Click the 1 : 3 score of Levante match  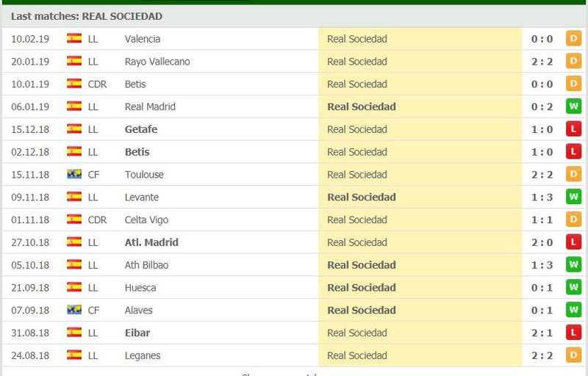[542, 197]
